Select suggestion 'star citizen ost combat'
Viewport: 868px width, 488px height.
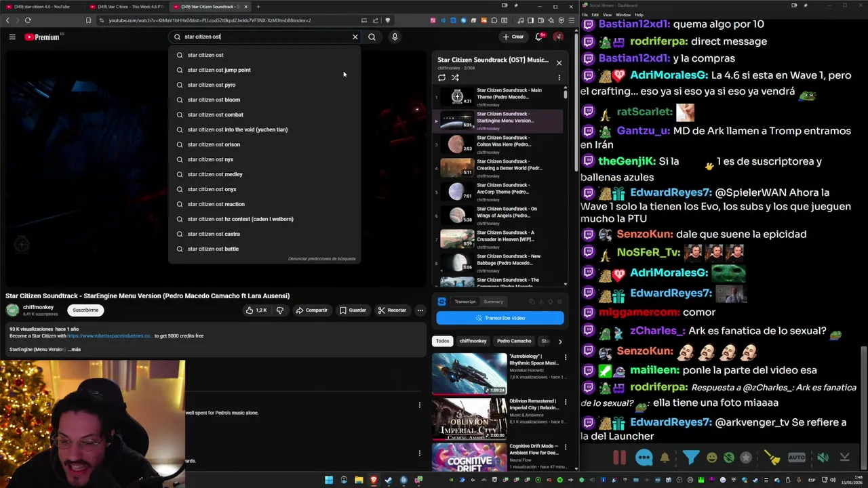pyautogui.click(x=264, y=115)
